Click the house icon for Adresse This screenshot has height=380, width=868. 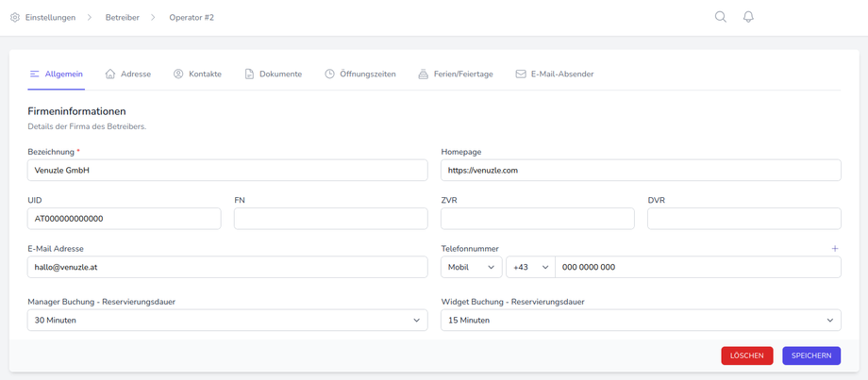click(x=110, y=74)
